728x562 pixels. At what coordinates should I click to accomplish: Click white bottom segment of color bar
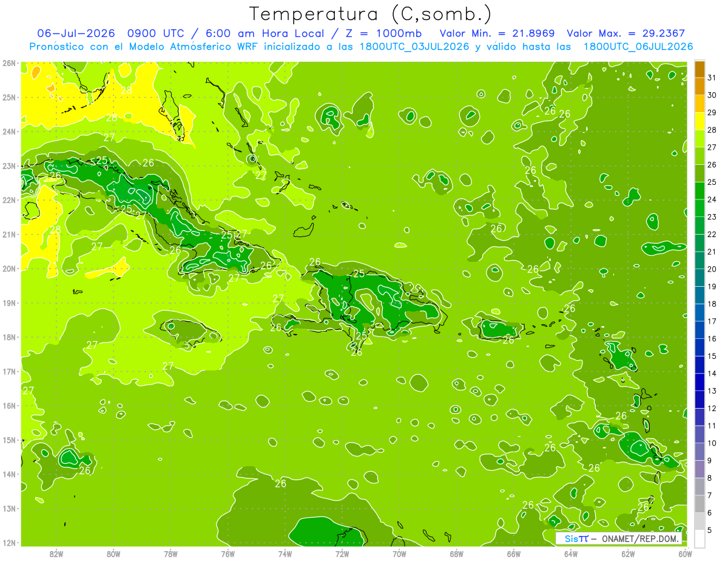(699, 539)
